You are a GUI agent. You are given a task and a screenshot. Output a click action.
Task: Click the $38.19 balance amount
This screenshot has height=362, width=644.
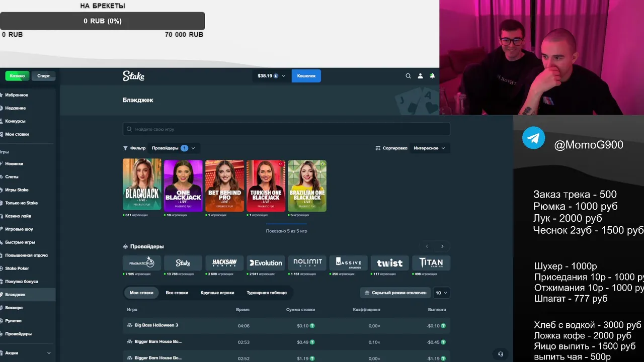tap(265, 76)
